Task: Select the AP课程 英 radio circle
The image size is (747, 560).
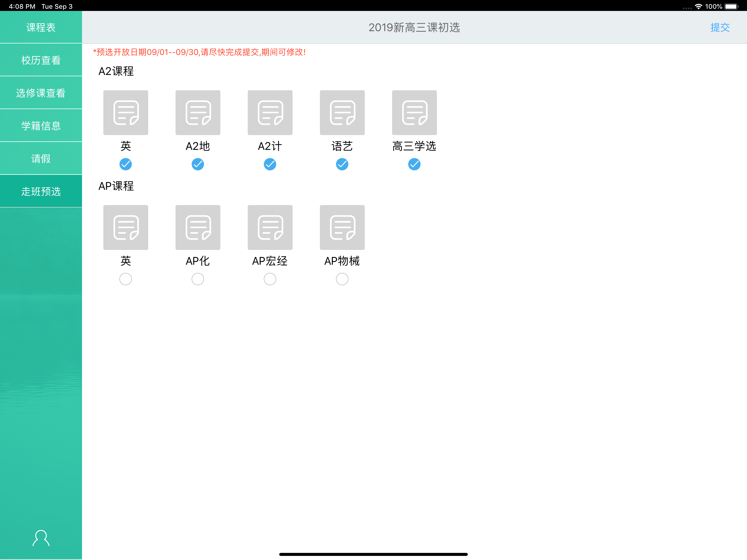Action: [x=126, y=279]
